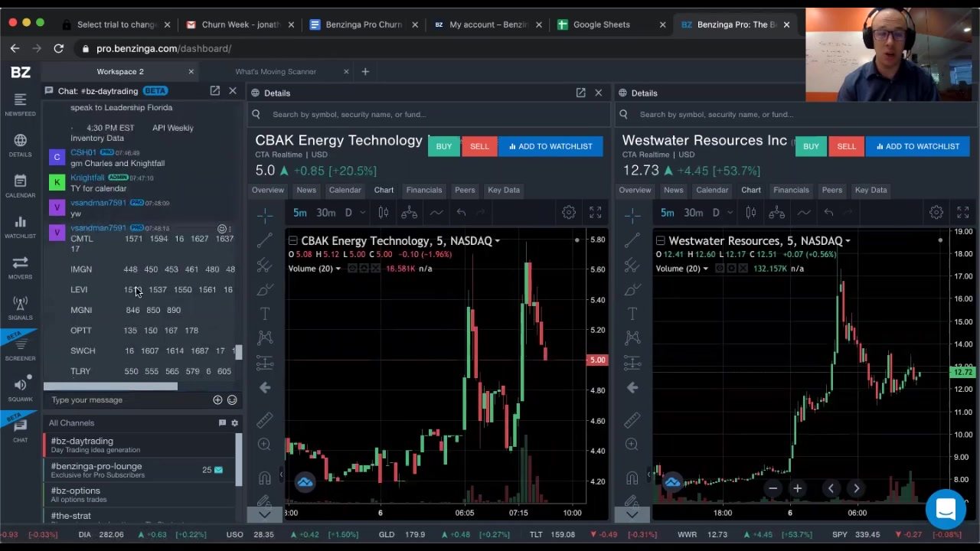Image resolution: width=980 pixels, height=551 pixels.
Task: Click the BZ logo in the sidebar
Action: click(21, 72)
